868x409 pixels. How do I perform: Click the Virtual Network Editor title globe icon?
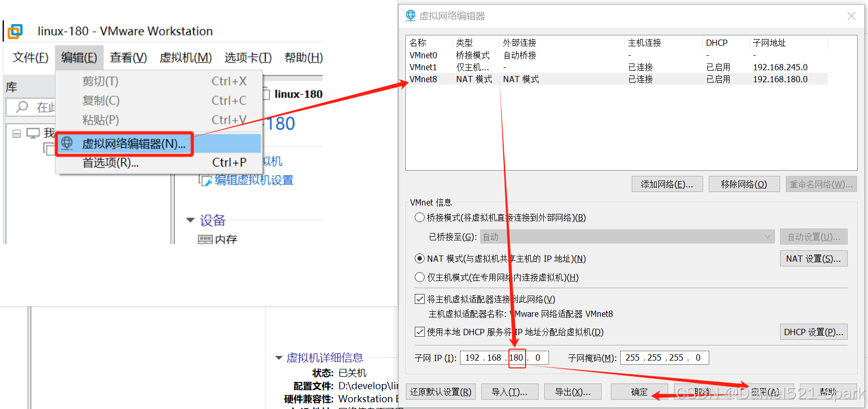click(x=411, y=16)
